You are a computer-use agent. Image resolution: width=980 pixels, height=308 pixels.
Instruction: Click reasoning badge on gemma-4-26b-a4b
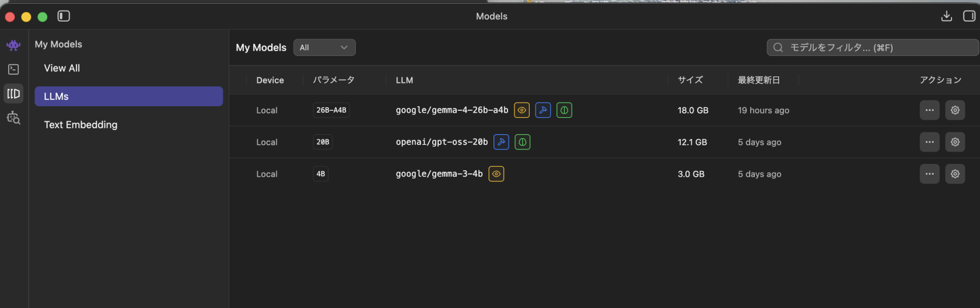point(564,110)
